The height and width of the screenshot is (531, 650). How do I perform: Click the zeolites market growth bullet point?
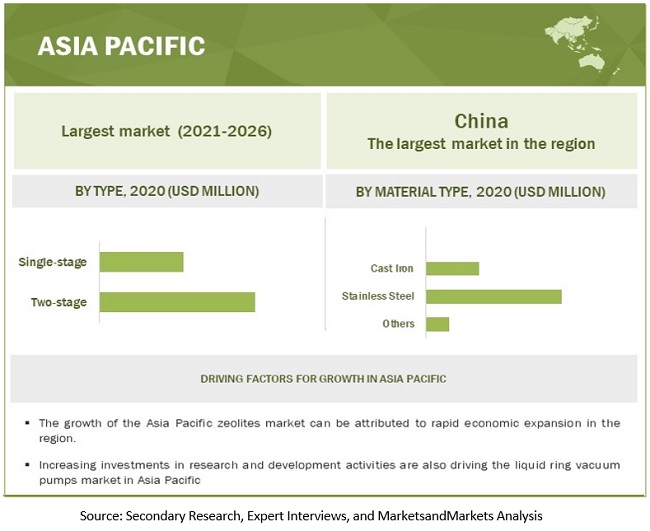pos(328,430)
